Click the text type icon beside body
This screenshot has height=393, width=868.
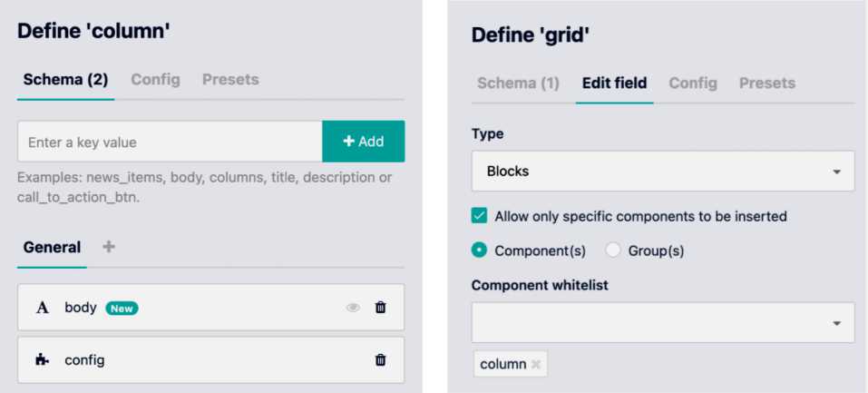click(x=42, y=308)
